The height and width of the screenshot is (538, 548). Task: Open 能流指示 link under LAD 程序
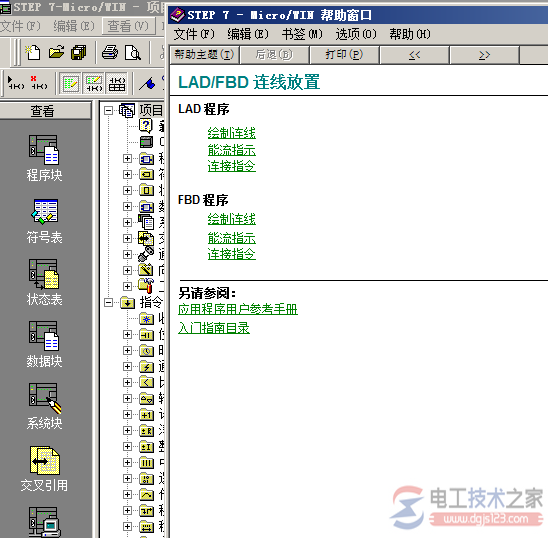click(232, 150)
